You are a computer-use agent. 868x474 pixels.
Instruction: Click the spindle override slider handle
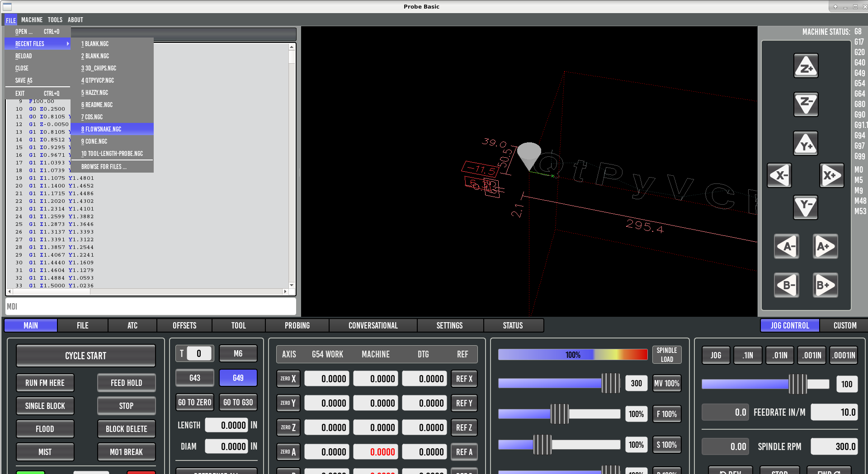pyautogui.click(x=542, y=445)
